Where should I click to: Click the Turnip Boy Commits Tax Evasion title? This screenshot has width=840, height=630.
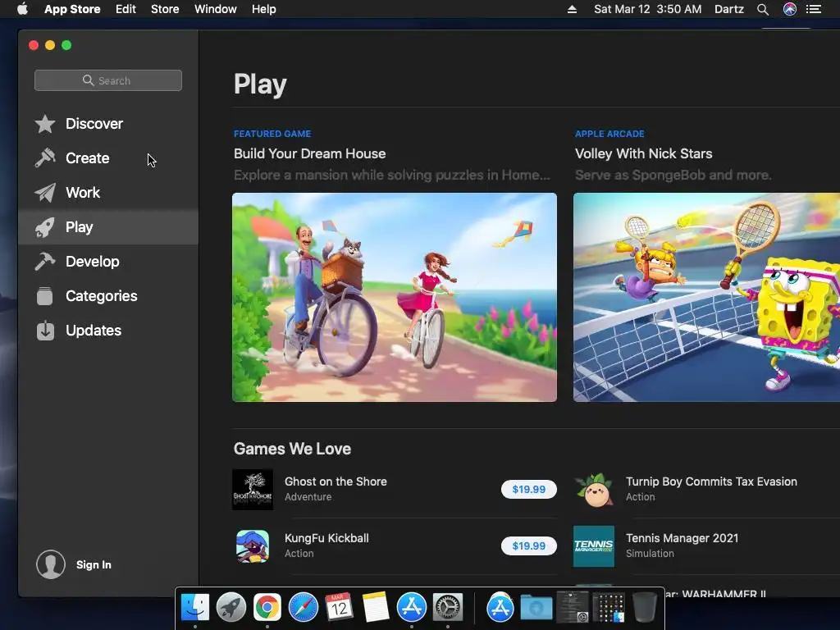pyautogui.click(x=711, y=482)
